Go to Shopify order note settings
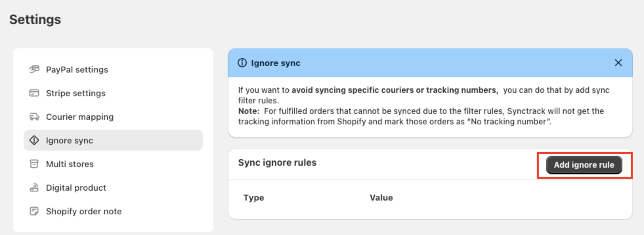The image size is (644, 235). point(83,211)
